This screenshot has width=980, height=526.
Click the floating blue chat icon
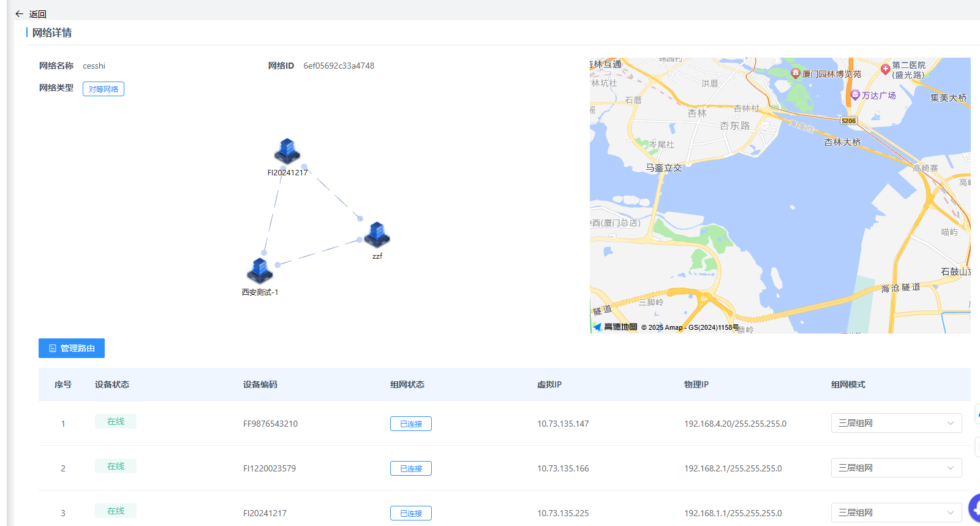(x=974, y=508)
